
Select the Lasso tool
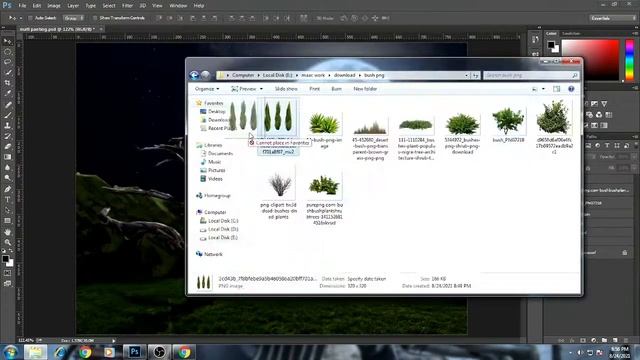(x=7, y=62)
